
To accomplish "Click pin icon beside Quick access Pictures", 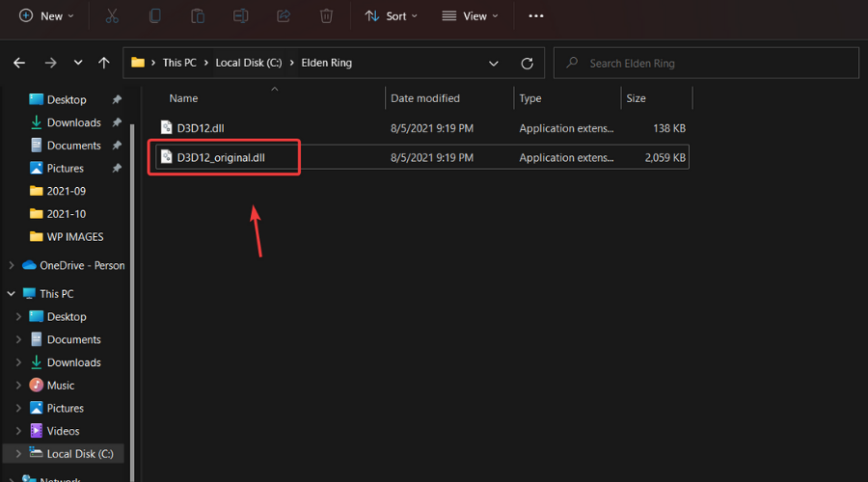I will point(117,169).
